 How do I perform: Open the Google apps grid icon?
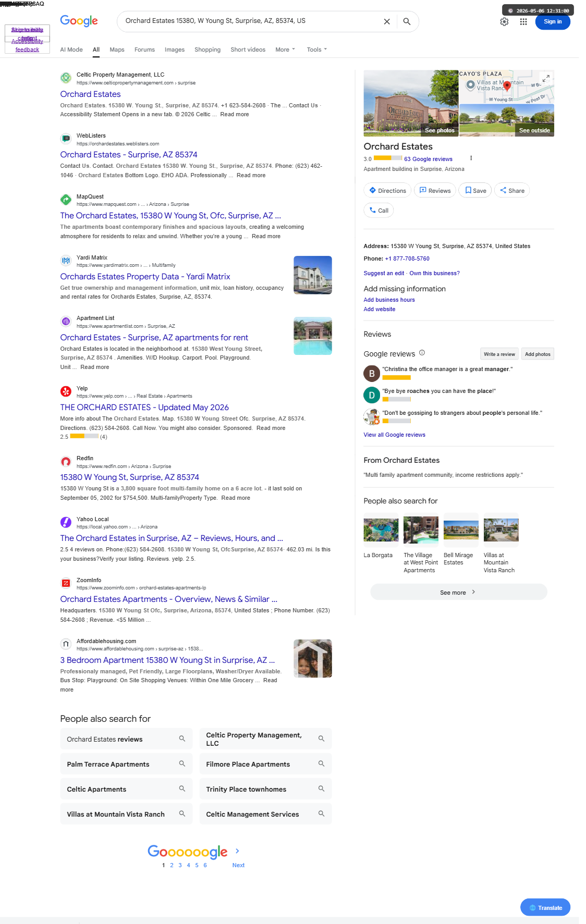(x=523, y=21)
